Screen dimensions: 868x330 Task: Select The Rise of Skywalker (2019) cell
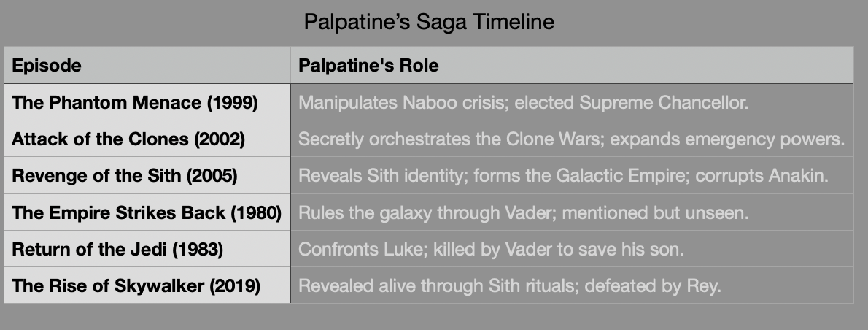tap(136, 285)
